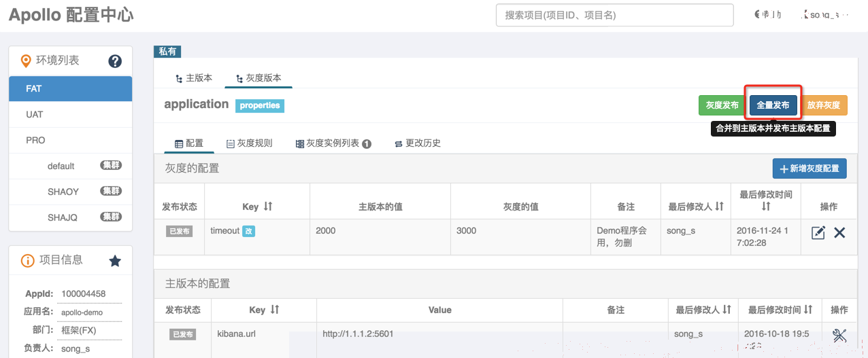Screen dimensions: 868x358
Task: Click the orange 放弃灰度 button
Action: [824, 105]
